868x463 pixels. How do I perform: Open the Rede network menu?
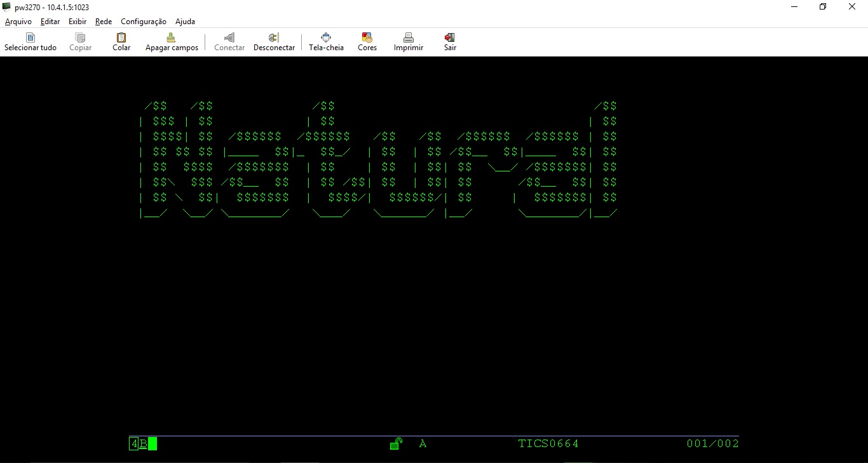(103, 21)
